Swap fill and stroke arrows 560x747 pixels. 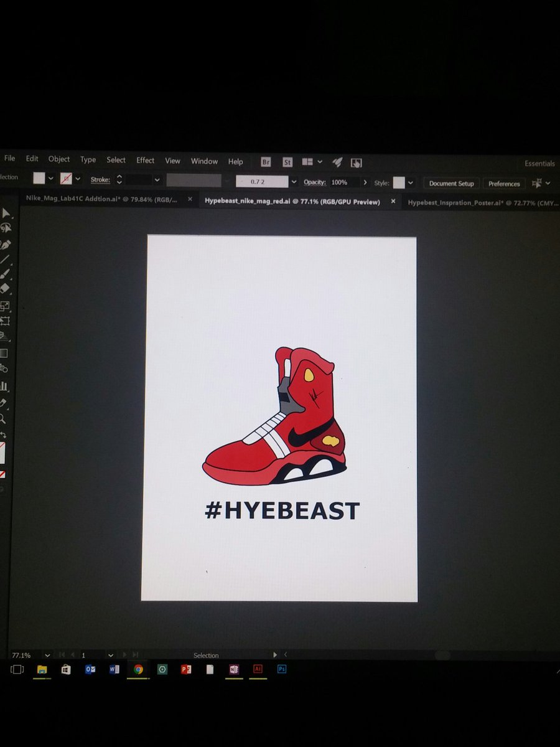4,435
